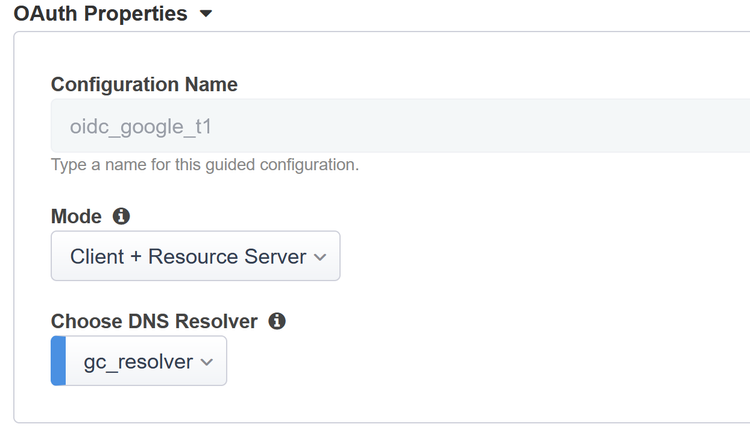Screen dimensions: 750x426
Task: Click blank area below the DNS resolver dropdown
Action: tap(300, 403)
